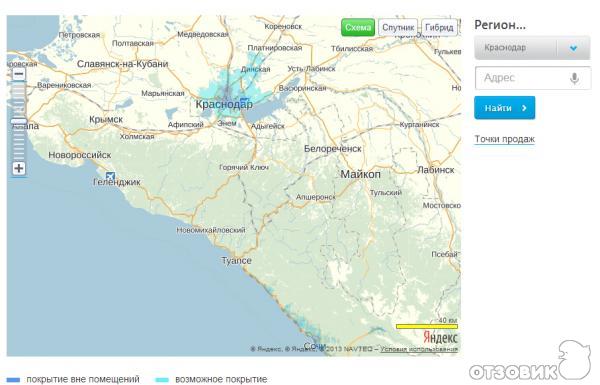Viewport: 600px width, 385px height.
Task: Click the Отзовик watermark logo
Action: [531, 364]
